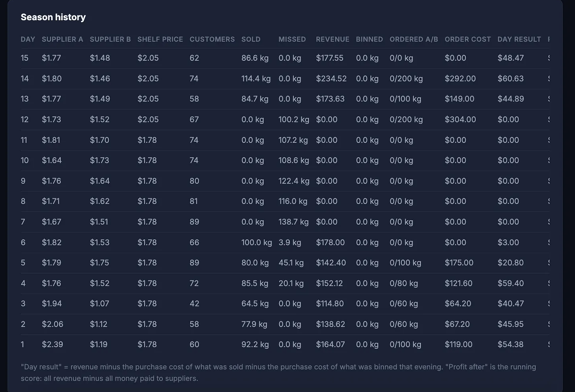Click the missed amount '100.2 kg'

click(x=294, y=120)
